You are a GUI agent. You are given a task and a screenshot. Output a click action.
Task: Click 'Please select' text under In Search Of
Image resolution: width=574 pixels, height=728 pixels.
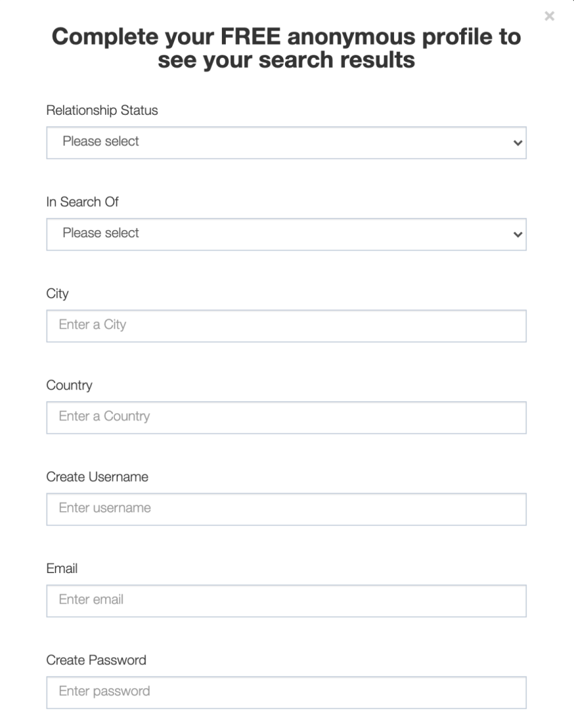tap(101, 233)
